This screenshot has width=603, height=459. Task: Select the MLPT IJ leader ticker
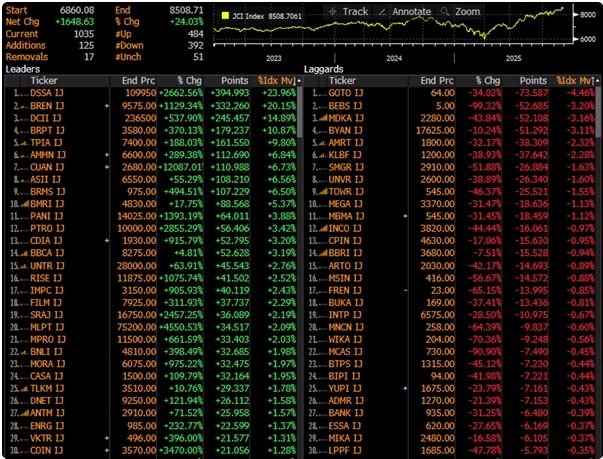[47, 327]
